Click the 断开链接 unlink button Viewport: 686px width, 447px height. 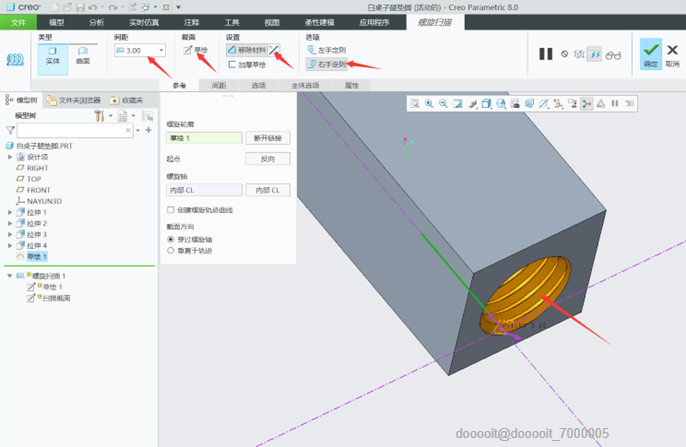click(x=268, y=138)
